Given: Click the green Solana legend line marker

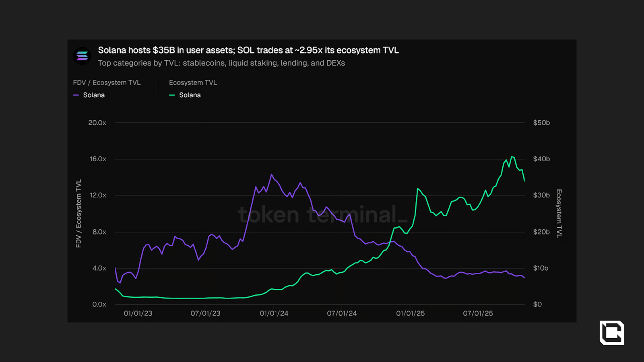Looking at the screenshot, I should pyautogui.click(x=172, y=95).
